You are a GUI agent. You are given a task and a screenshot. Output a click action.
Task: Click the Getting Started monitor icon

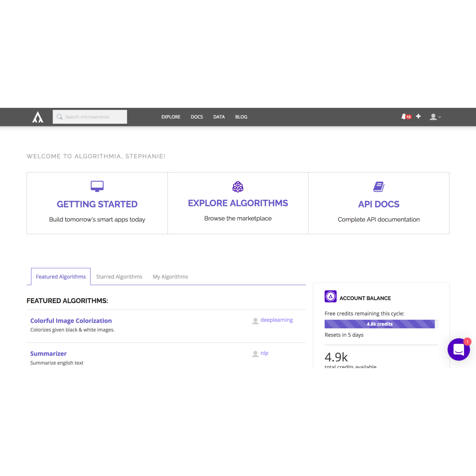coord(97,186)
